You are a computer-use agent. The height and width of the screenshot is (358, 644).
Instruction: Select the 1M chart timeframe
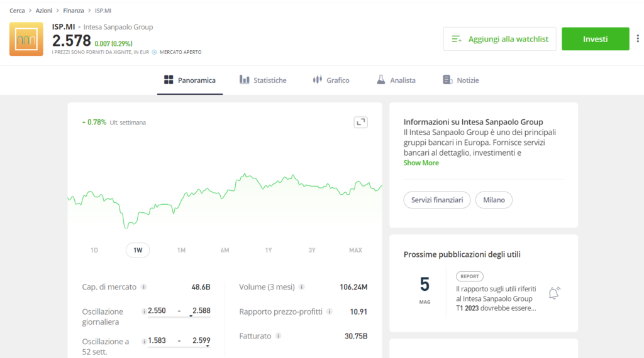(181, 250)
